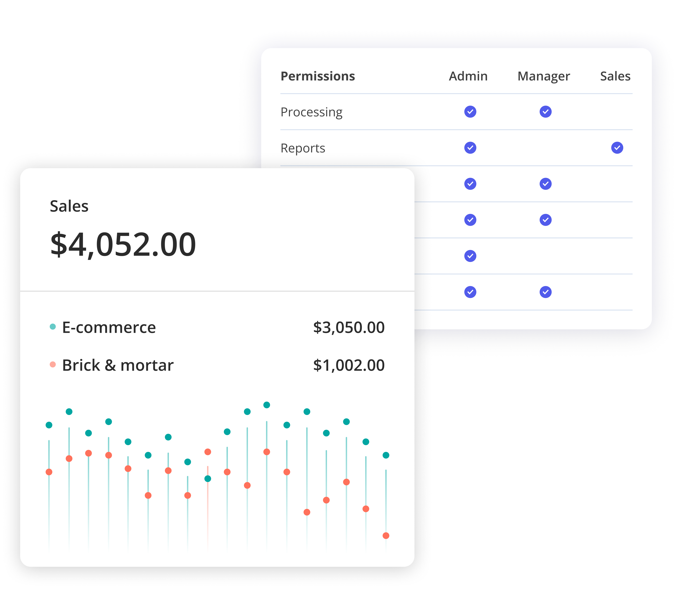
Task: Click the Sales column header in Permissions table
Action: (x=615, y=76)
